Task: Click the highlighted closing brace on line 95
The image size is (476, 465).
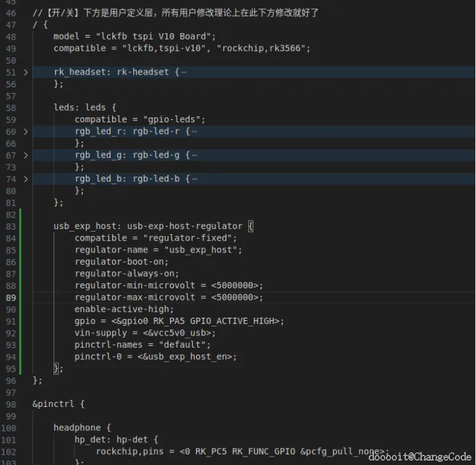Action: coord(56,369)
